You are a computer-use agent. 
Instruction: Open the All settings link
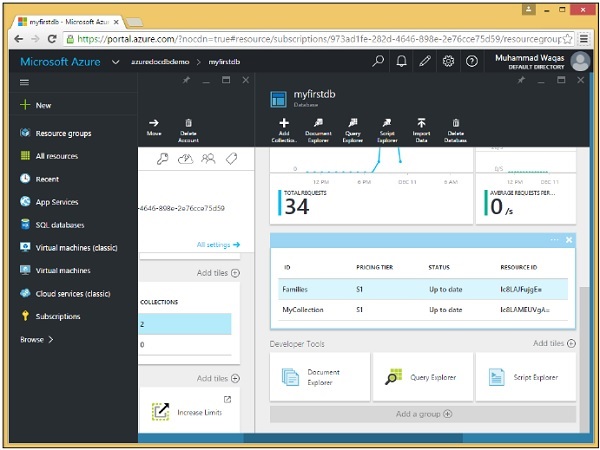click(x=218, y=245)
